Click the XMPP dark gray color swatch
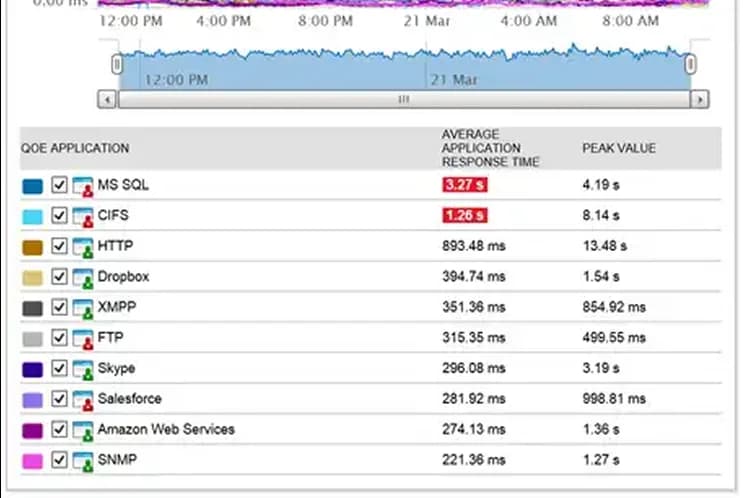The width and height of the screenshot is (747, 498). [x=32, y=308]
